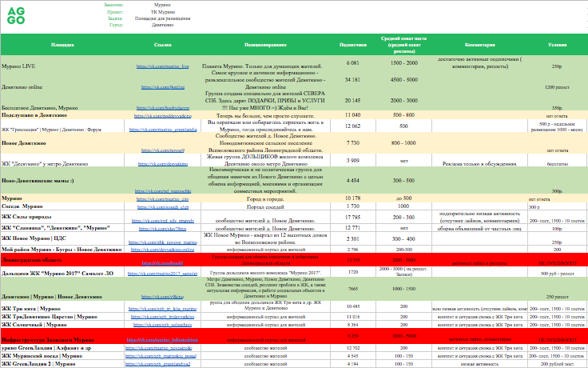Open the spb_tri_kita_murino link

point(163,309)
